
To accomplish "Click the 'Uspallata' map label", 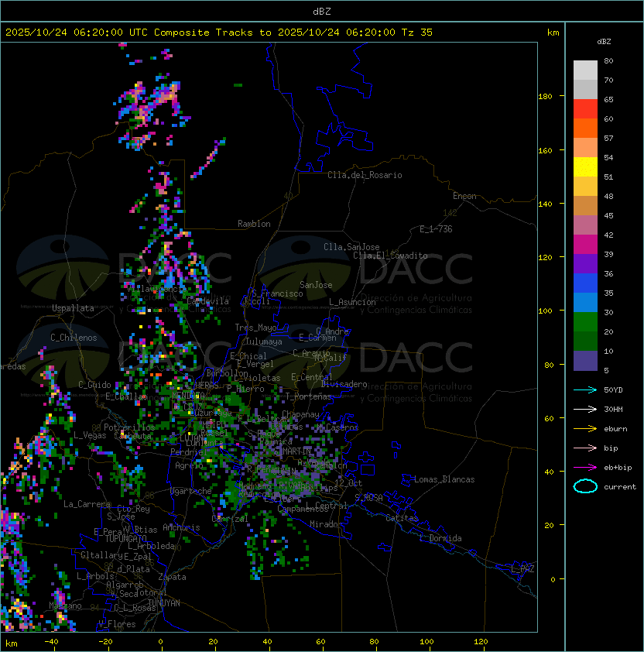I will pyautogui.click(x=73, y=308).
